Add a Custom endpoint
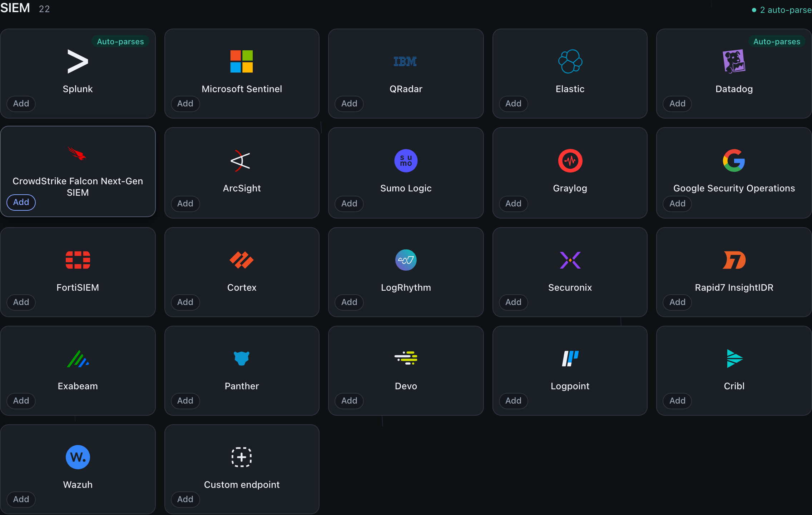Screen dimensions: 812x515 (185, 499)
